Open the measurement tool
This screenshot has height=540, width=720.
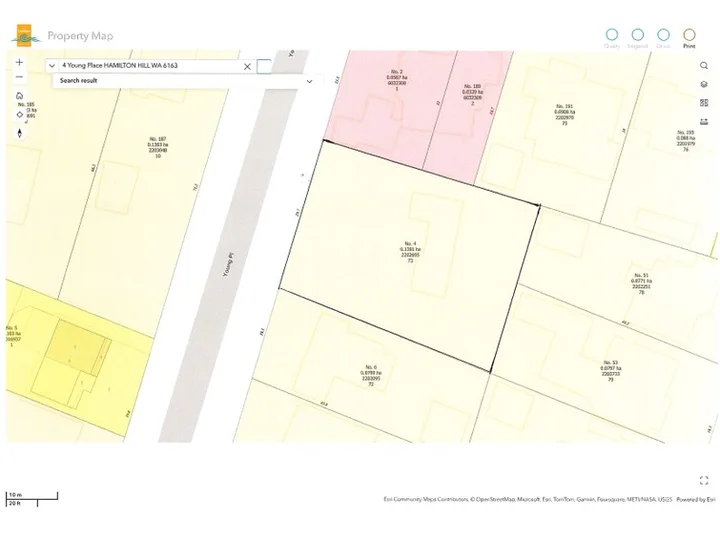704,121
